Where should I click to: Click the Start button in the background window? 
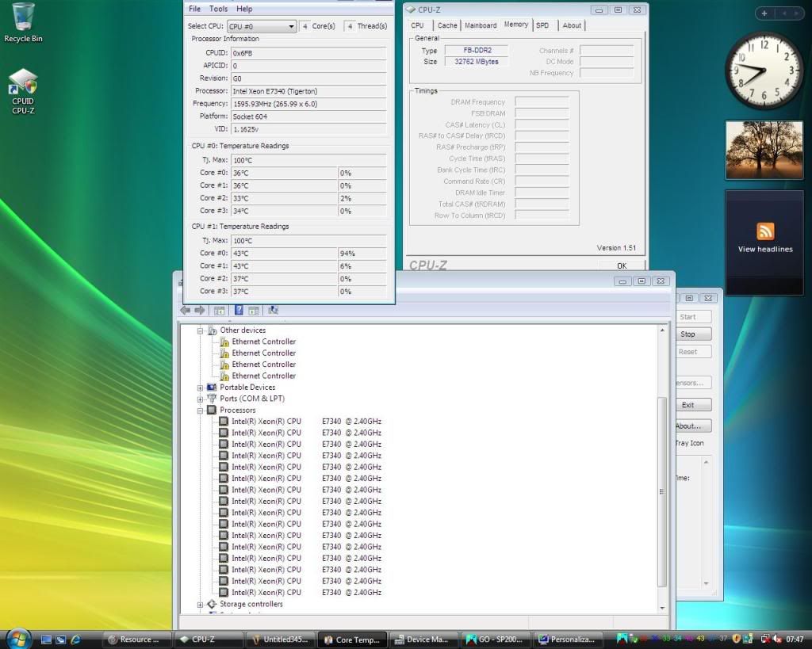pyautogui.click(x=693, y=317)
